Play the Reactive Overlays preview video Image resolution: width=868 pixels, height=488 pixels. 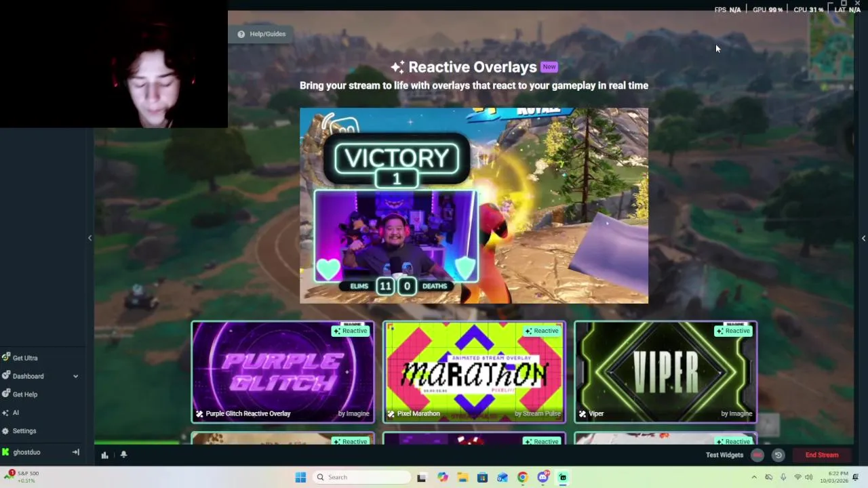tap(474, 205)
